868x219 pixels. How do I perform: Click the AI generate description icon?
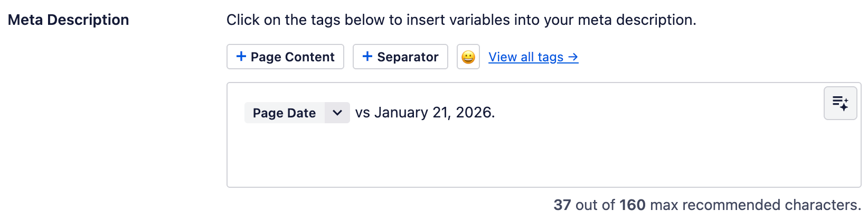840,103
